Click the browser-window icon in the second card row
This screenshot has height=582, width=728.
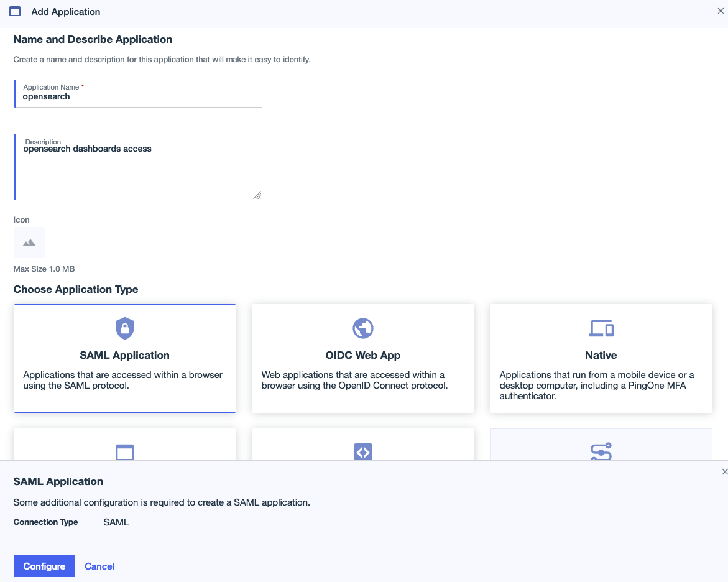pos(124,452)
